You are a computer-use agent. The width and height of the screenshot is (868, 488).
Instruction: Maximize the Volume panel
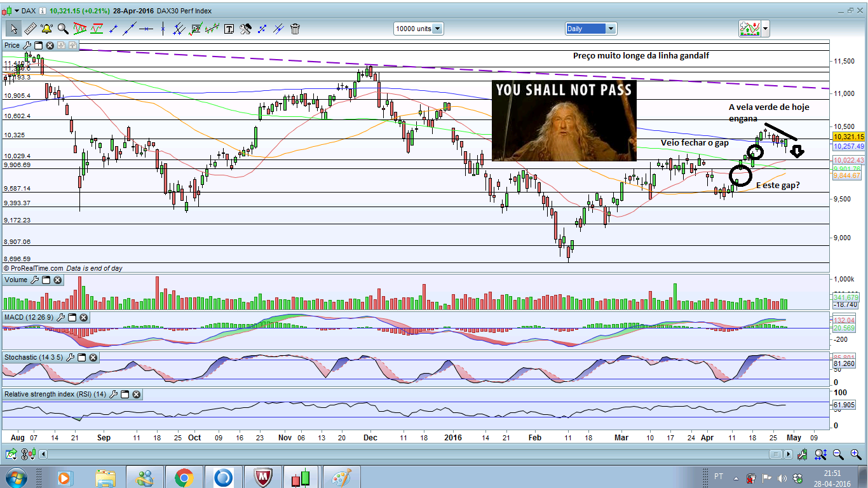tap(46, 280)
